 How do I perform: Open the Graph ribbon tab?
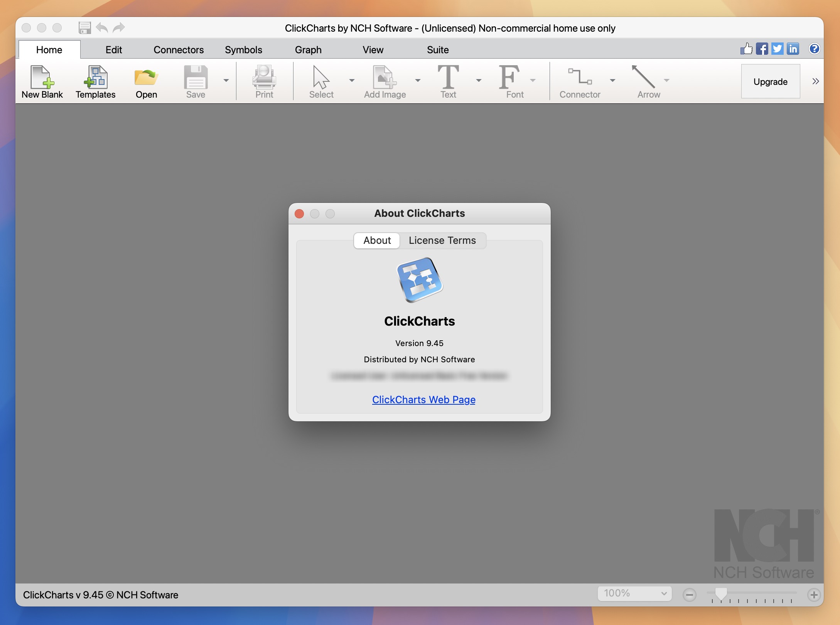coord(308,50)
